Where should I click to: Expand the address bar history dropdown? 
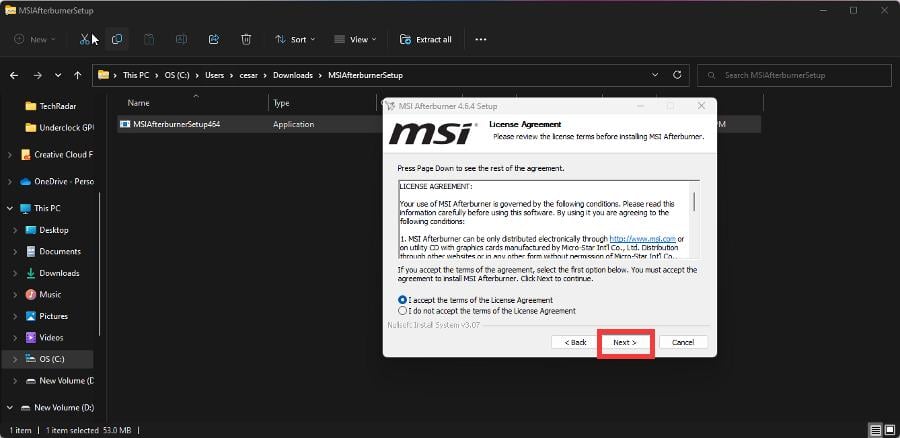pos(655,75)
